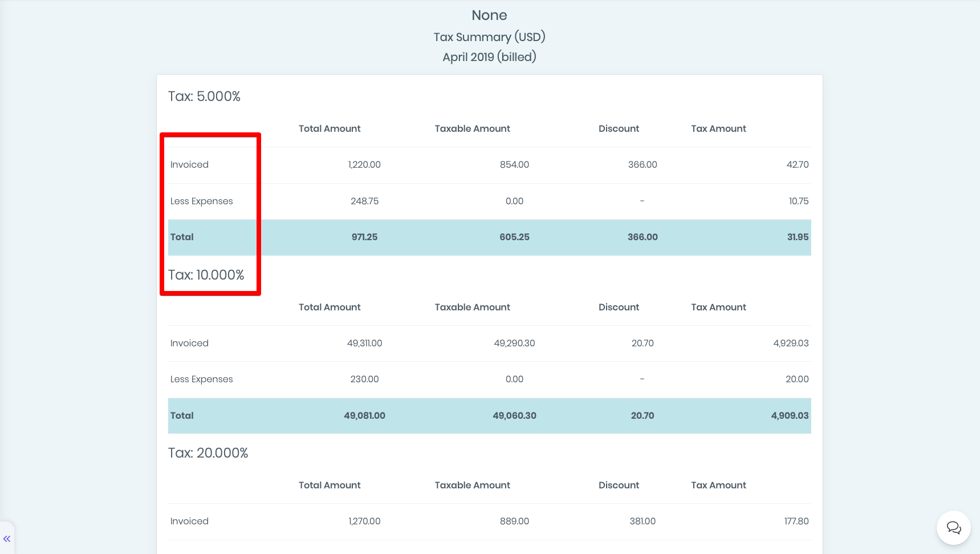
Task: Click Invoiced total amount 49,311.00
Action: (x=364, y=343)
